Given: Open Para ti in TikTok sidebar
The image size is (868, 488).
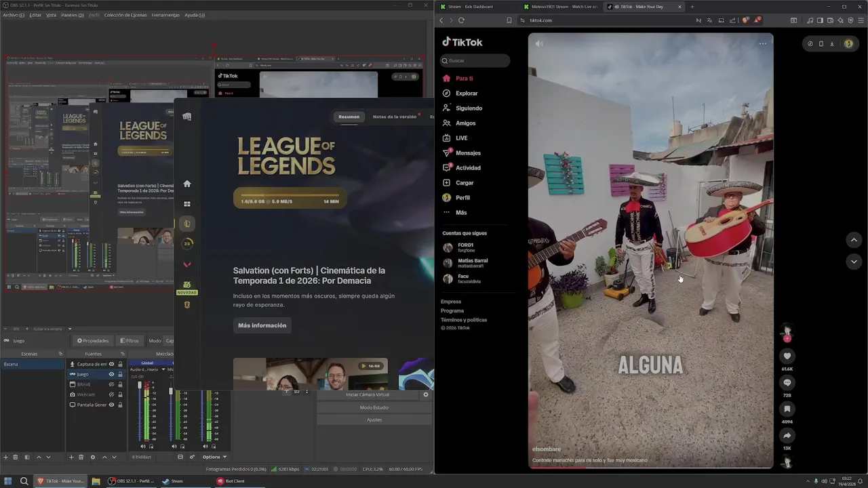Looking at the screenshot, I should (464, 79).
